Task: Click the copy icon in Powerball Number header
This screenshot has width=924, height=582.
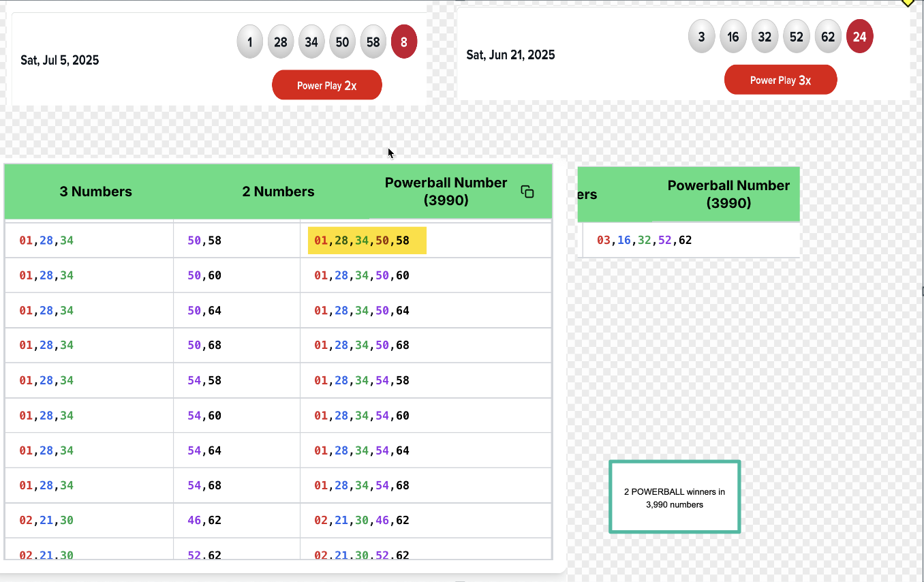Action: coord(527,192)
